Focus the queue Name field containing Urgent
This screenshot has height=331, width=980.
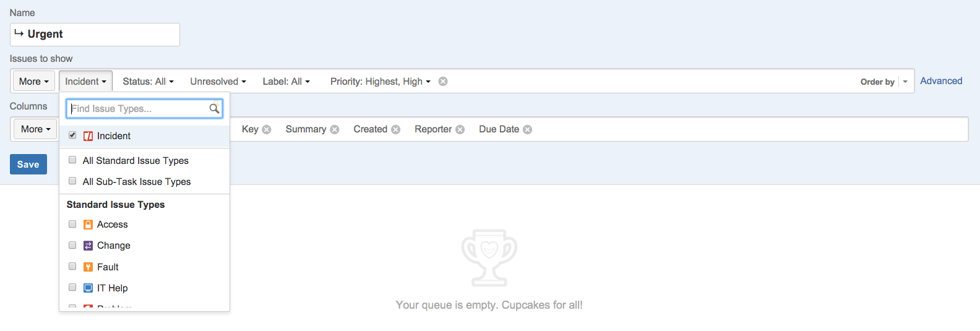pyautogui.click(x=95, y=35)
